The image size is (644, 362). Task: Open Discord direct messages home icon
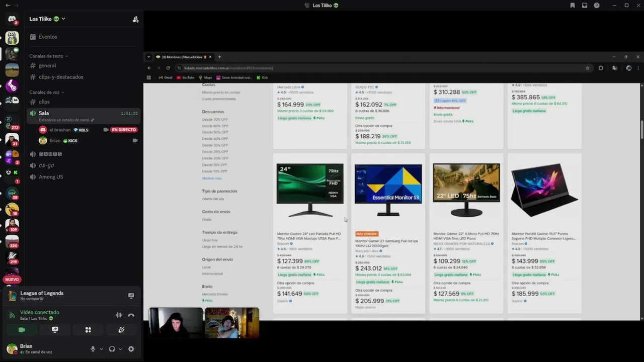[12, 20]
